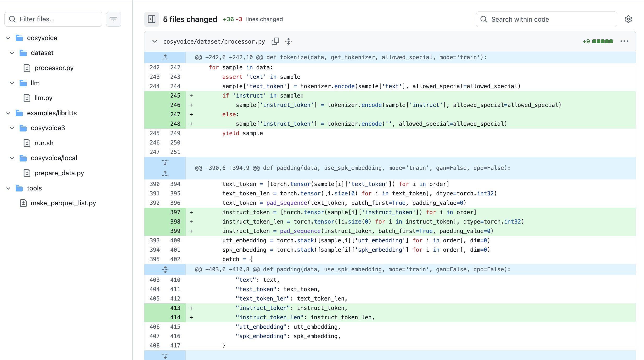Collapse the cosyvoice folder
The height and width of the screenshot is (360, 644).
[8, 38]
